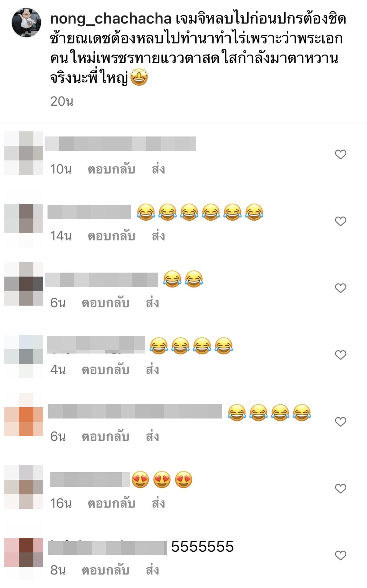367x588 pixels.
Task: Send (ส่ง) the 10-hour-old comment
Action: pos(158,170)
